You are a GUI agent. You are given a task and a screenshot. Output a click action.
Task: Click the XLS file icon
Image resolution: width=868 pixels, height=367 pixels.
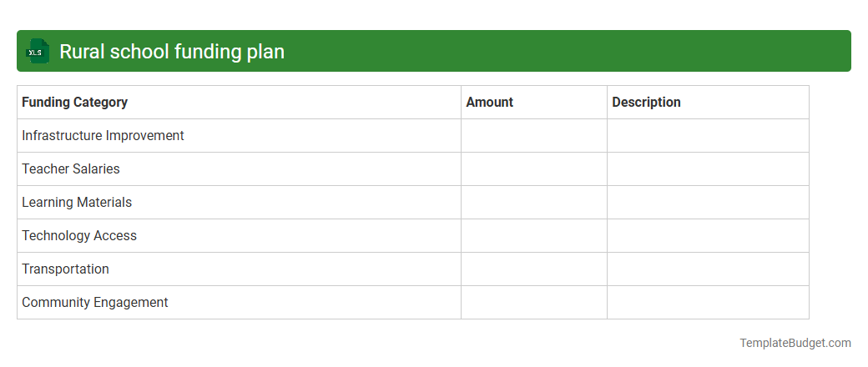tap(37, 52)
